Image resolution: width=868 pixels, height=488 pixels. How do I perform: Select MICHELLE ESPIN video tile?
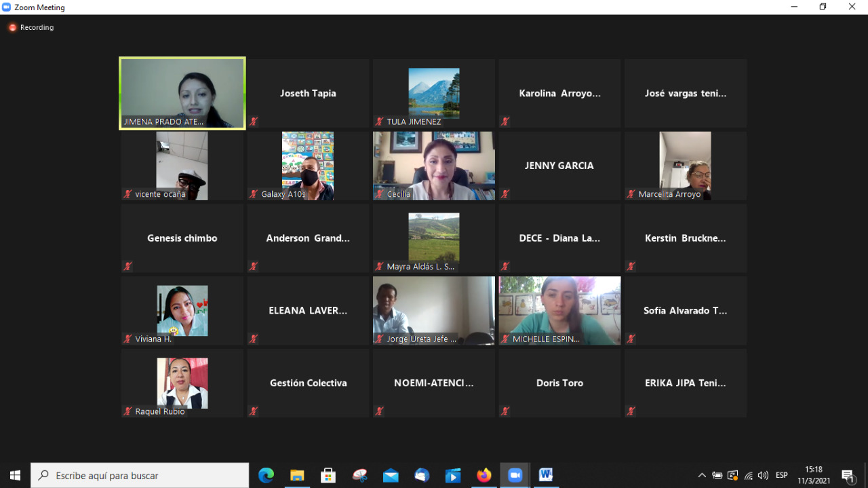(559, 310)
